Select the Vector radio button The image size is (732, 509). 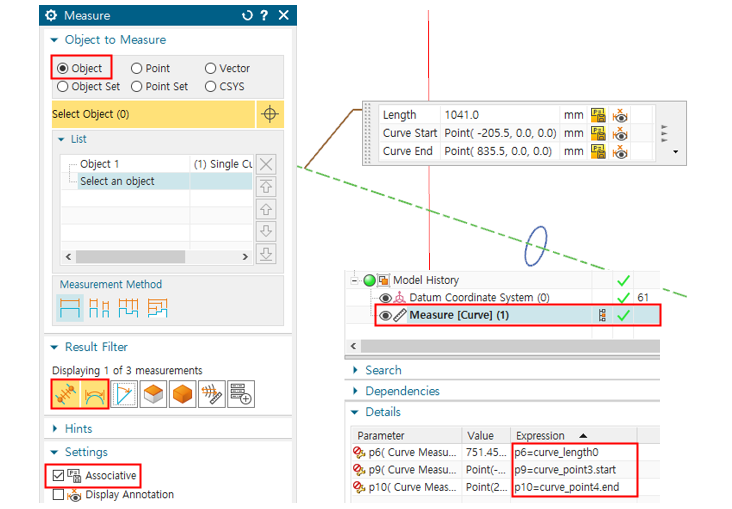[210, 68]
